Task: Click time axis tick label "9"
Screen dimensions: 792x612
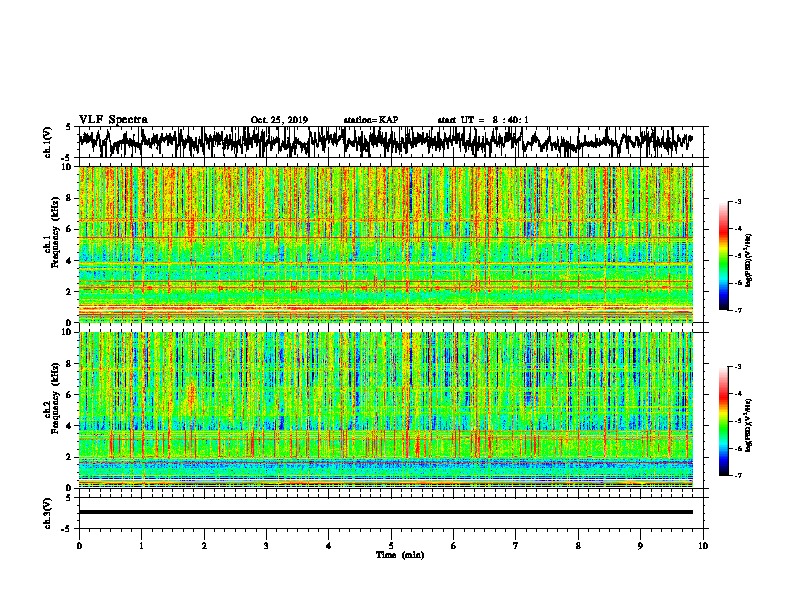Action: (640, 546)
